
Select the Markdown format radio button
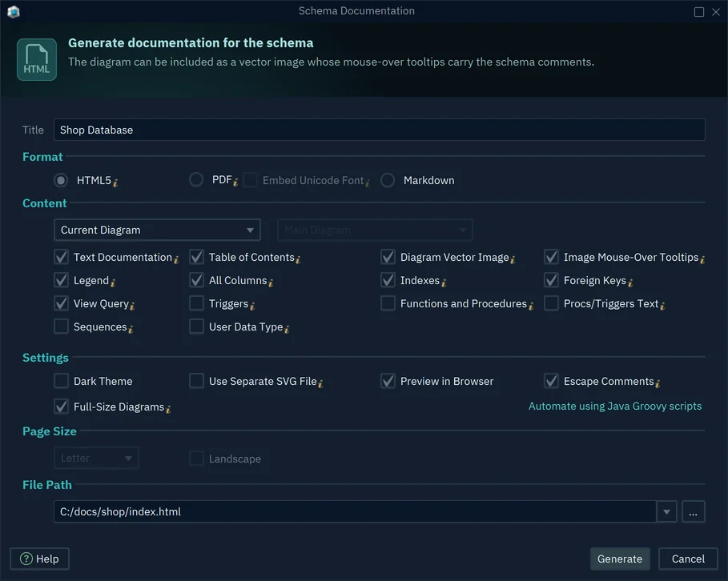click(388, 180)
